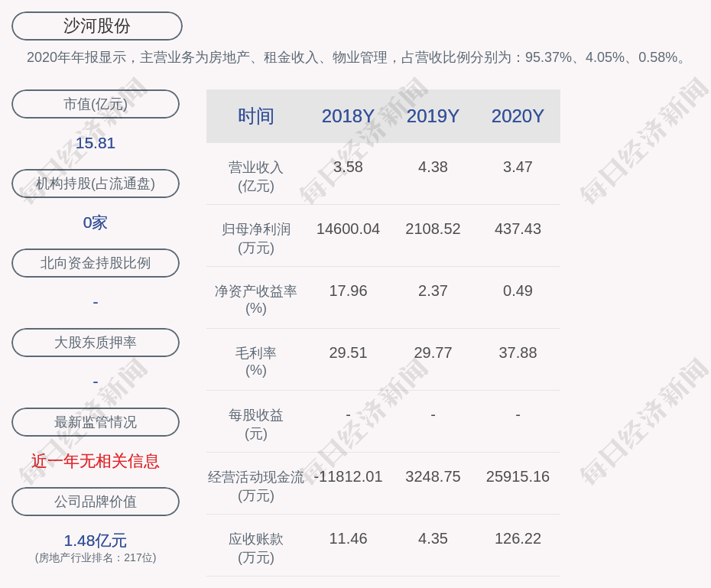Select the 最新监管情况 label pill
711x588 pixels.
click(95, 422)
